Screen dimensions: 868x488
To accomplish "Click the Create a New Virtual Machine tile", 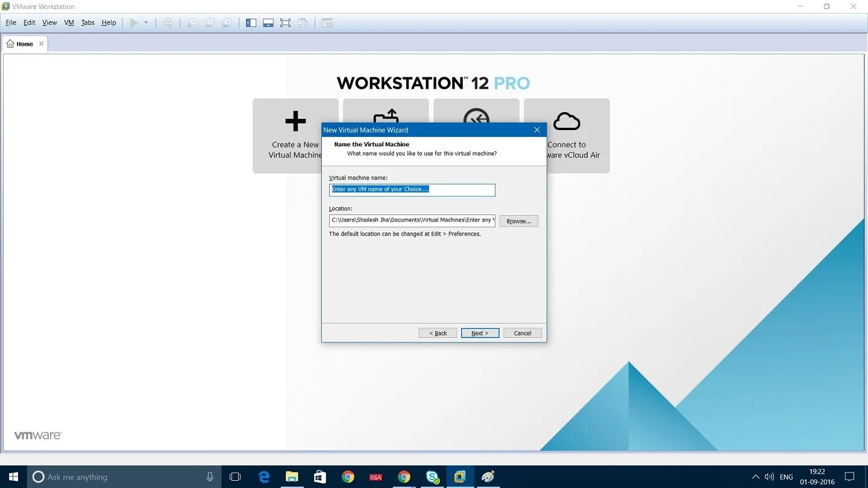I will (x=295, y=136).
